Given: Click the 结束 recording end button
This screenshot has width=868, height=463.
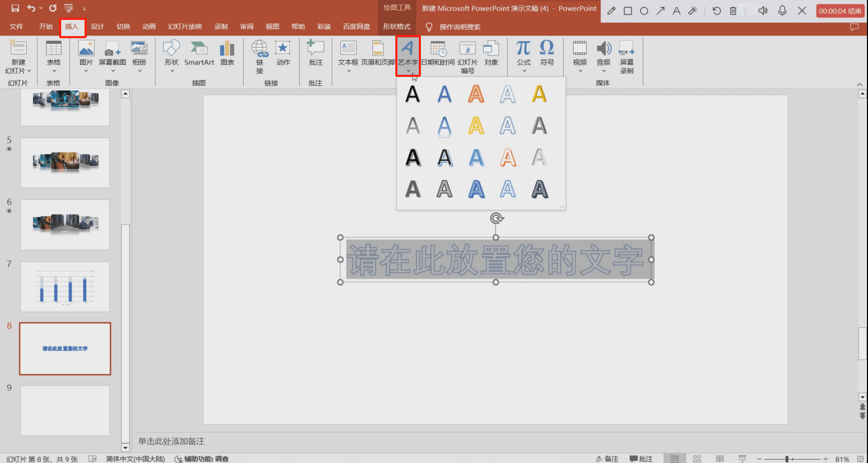Looking at the screenshot, I should pos(840,11).
